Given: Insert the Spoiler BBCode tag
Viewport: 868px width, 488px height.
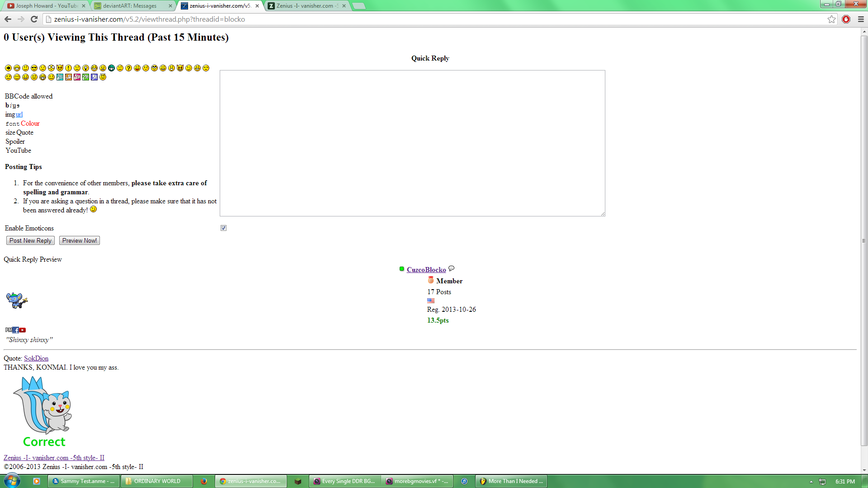Looking at the screenshot, I should pyautogui.click(x=15, y=141).
